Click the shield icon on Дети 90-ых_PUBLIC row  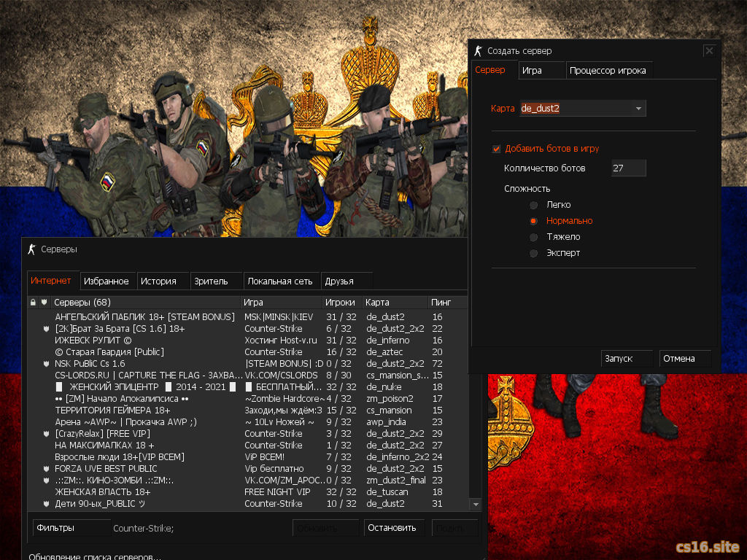pyautogui.click(x=46, y=504)
